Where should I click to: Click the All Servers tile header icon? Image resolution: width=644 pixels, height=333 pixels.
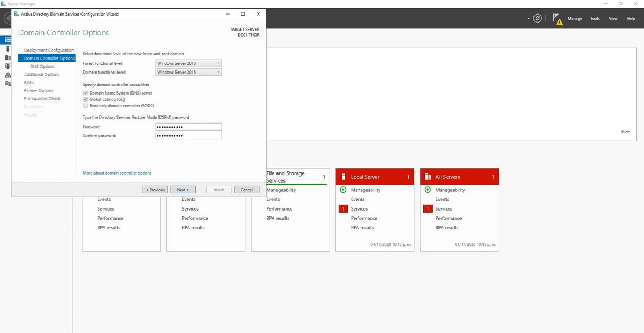coord(428,177)
